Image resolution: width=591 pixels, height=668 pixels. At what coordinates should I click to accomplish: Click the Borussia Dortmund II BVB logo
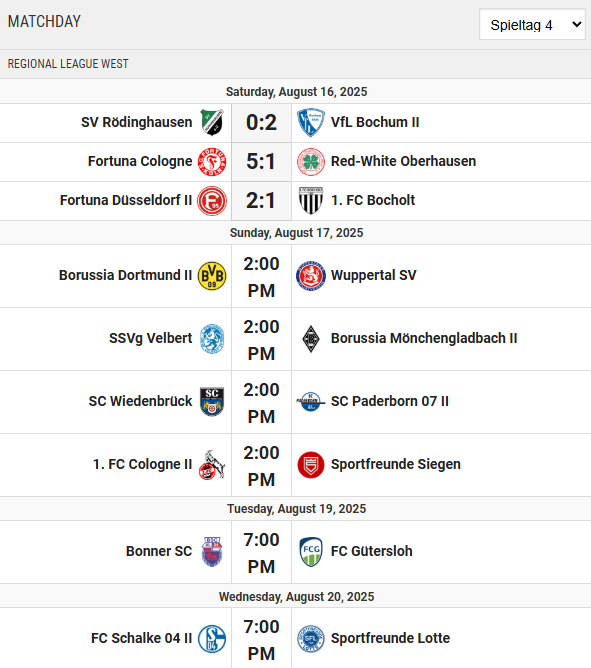pos(212,276)
